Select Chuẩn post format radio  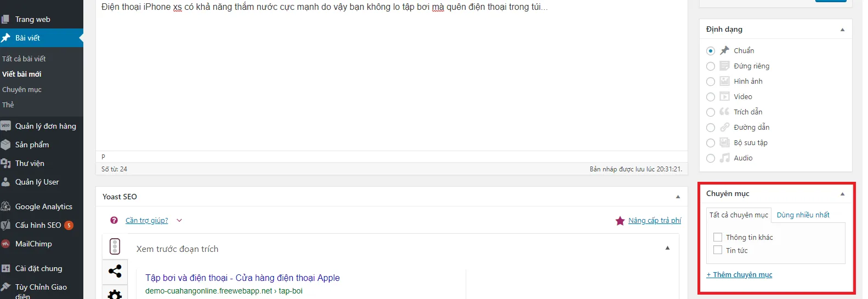711,51
